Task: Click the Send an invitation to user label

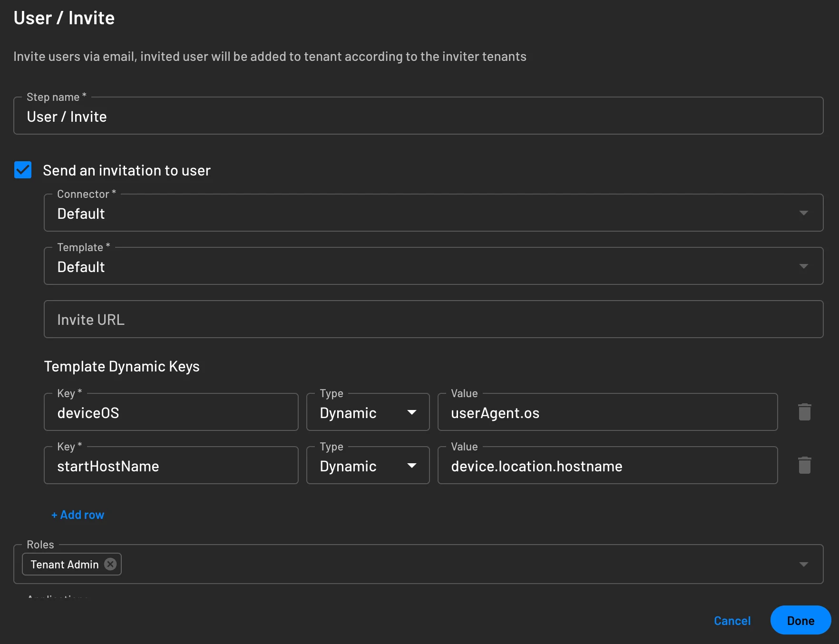Action: tap(127, 170)
